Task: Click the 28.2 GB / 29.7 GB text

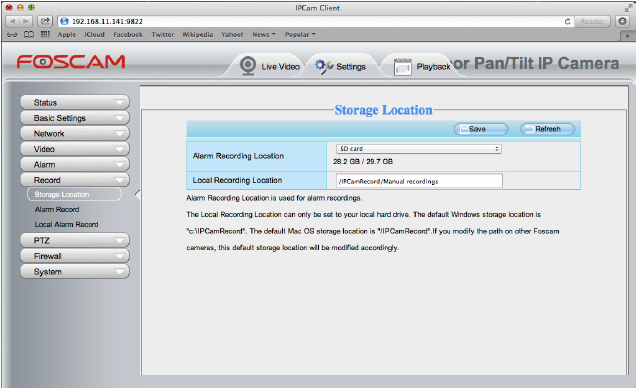Action: coord(363,161)
